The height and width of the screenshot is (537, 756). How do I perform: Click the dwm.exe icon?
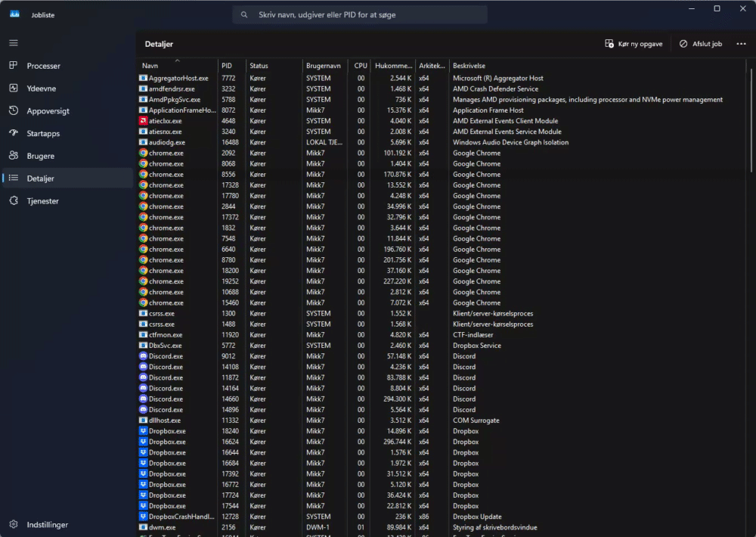(143, 527)
